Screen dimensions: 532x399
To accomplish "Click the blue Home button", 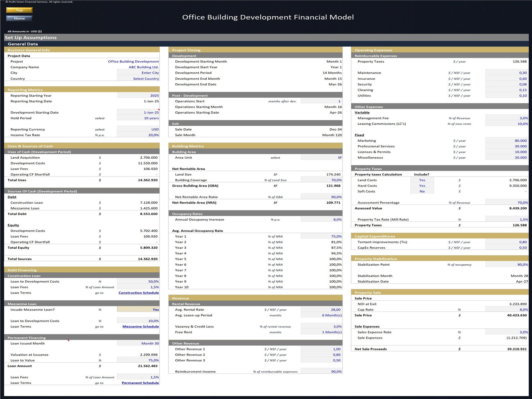I will pos(19,18).
